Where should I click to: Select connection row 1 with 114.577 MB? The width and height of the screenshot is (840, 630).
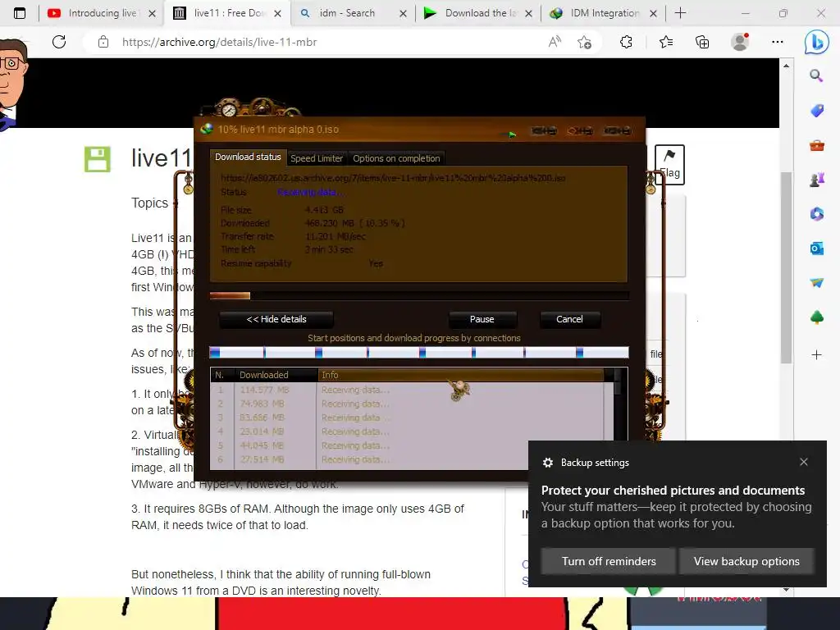click(412, 390)
